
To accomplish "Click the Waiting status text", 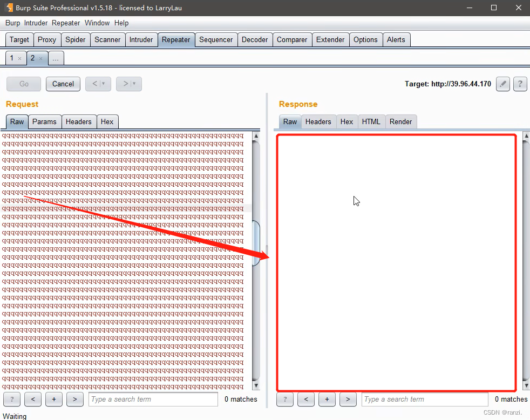I will click(15, 416).
